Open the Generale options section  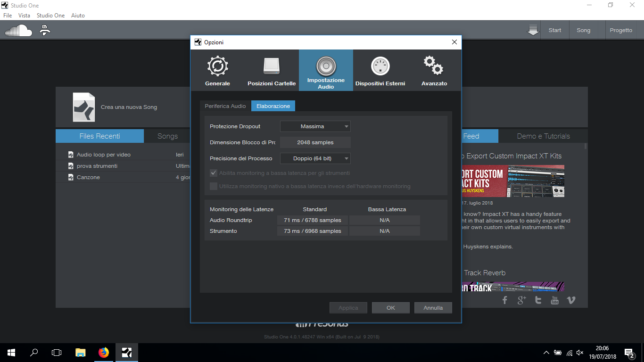(x=217, y=71)
